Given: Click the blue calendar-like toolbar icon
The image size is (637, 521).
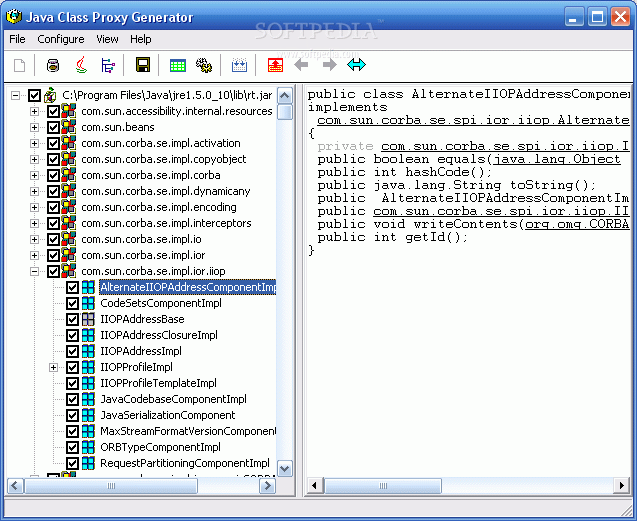Looking at the screenshot, I should [x=239, y=65].
